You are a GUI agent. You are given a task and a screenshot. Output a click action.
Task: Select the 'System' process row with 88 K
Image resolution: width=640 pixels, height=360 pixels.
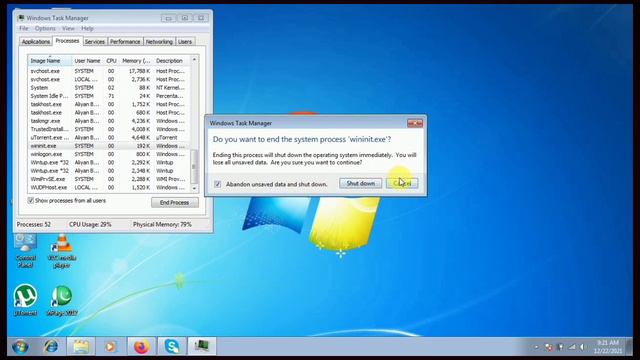109,88
